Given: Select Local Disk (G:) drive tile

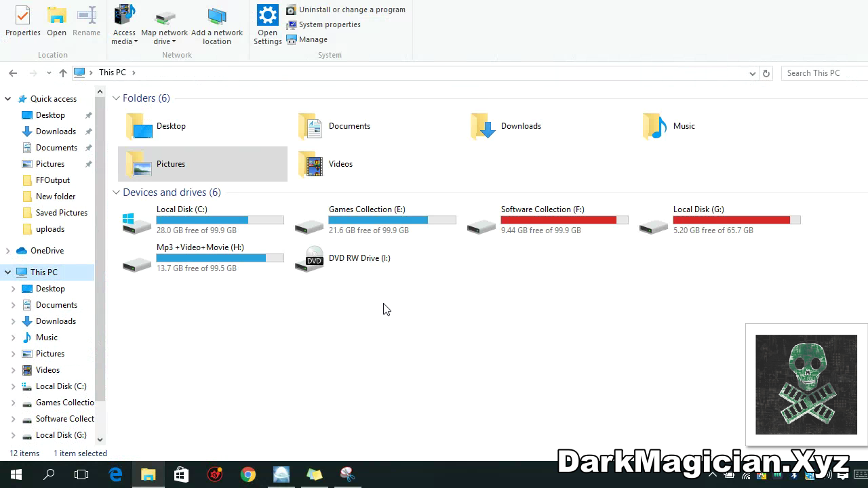Looking at the screenshot, I should [719, 220].
